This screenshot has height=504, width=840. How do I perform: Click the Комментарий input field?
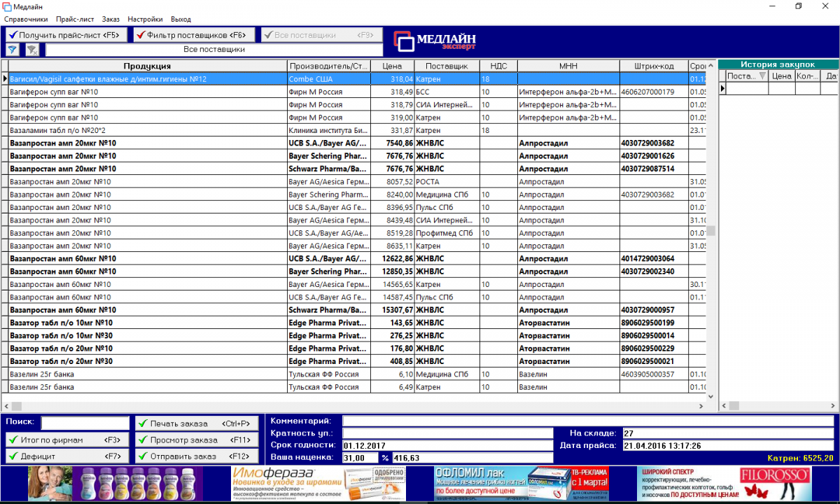pyautogui.click(x=588, y=421)
